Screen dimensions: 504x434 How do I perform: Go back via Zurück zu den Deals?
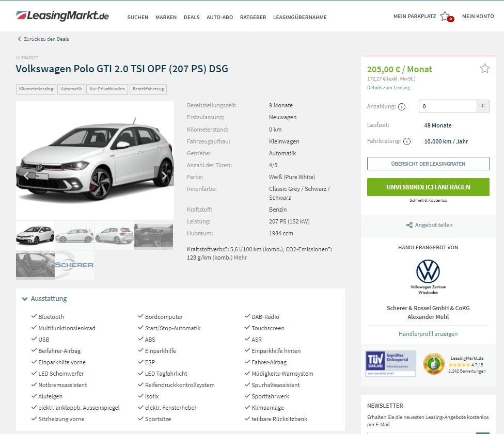[46, 39]
